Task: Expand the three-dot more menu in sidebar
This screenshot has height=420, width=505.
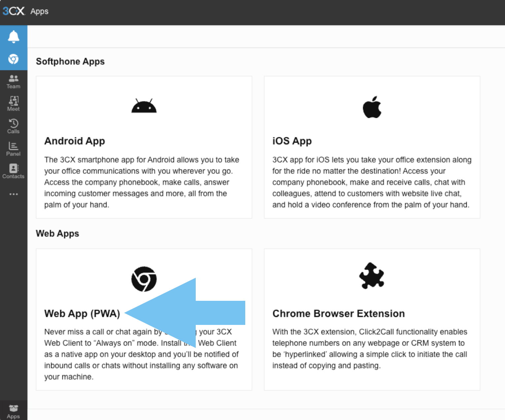Action: [x=14, y=194]
